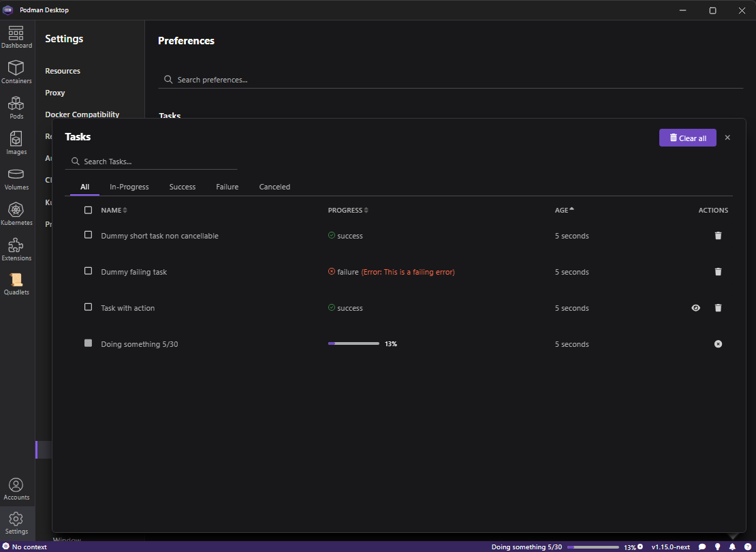Switch to the In-Progress tab

coord(129,186)
